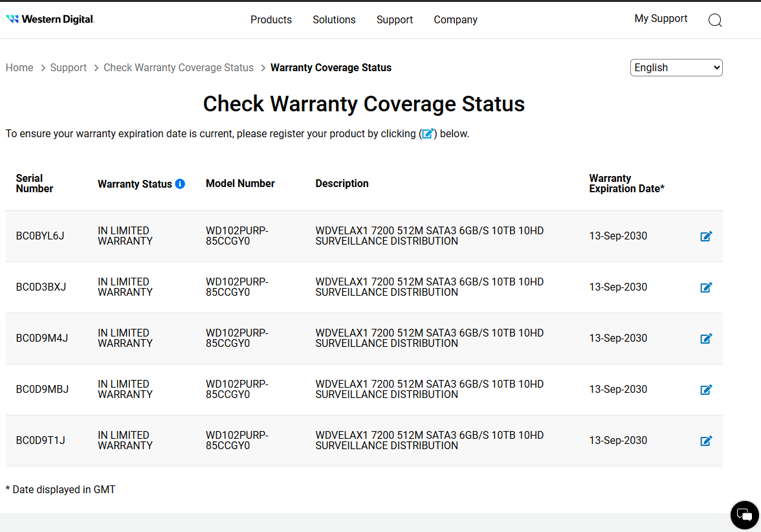Register product with serial BC0BYL6J
Viewport: 761px width, 532px height.
coord(706,236)
